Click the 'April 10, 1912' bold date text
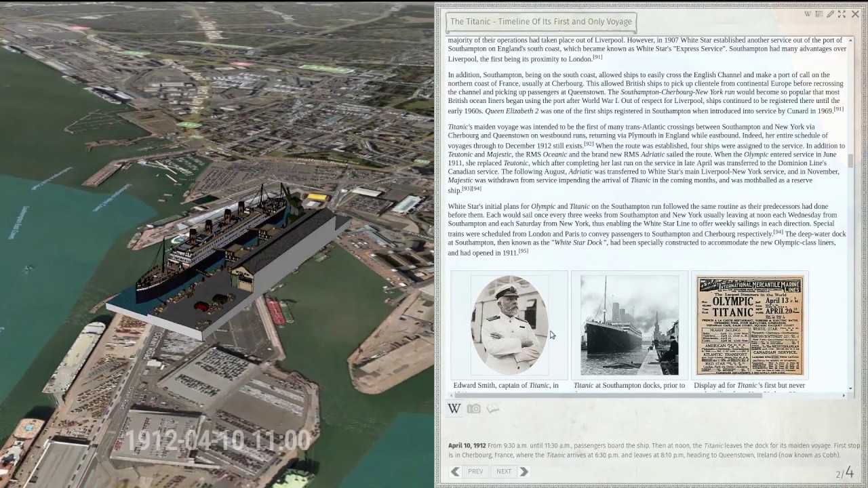The height and width of the screenshot is (488, 868). [x=467, y=445]
